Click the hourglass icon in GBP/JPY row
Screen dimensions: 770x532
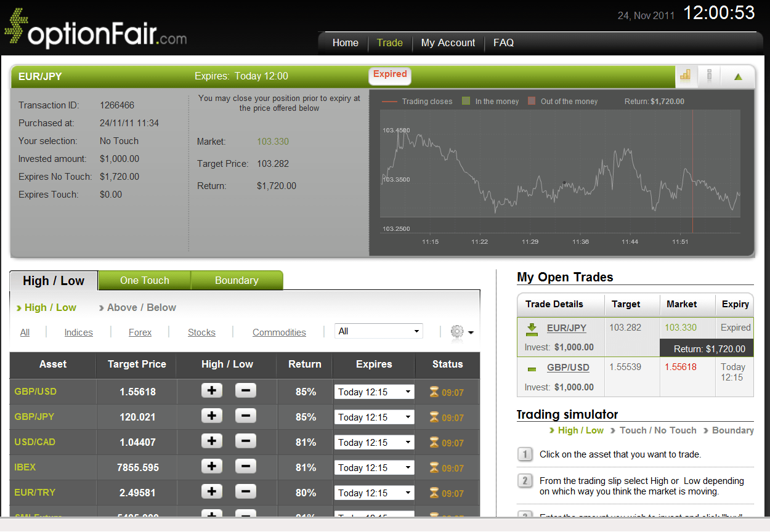point(434,417)
